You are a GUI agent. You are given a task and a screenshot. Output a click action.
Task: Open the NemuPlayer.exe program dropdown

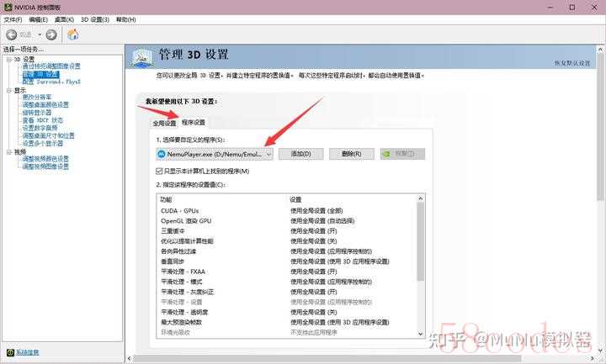[x=215, y=154]
